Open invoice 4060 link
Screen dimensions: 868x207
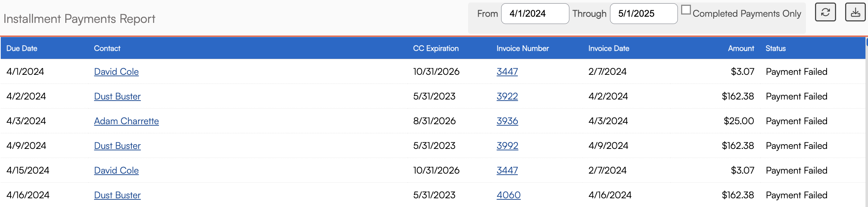(508, 195)
